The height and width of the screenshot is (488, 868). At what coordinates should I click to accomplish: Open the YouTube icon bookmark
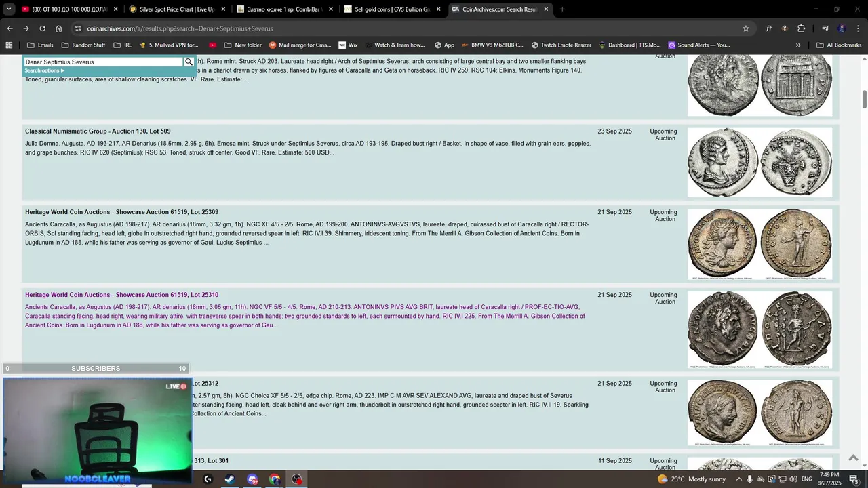[212, 45]
